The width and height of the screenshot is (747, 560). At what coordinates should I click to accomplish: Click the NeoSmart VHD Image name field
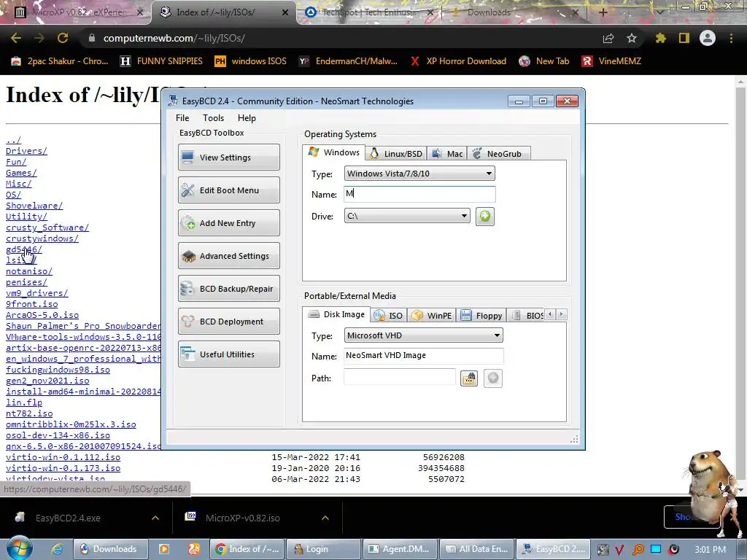(423, 355)
